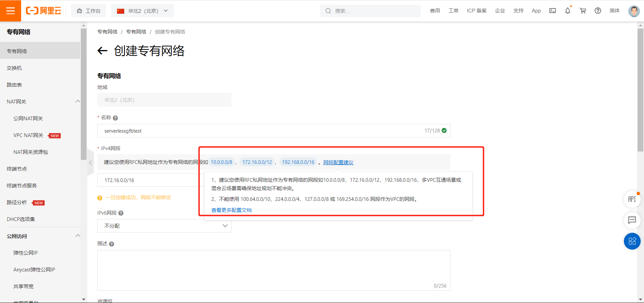This screenshot has width=644, height=303.
Task: Click the blue app grid floating button
Action: [x=632, y=241]
